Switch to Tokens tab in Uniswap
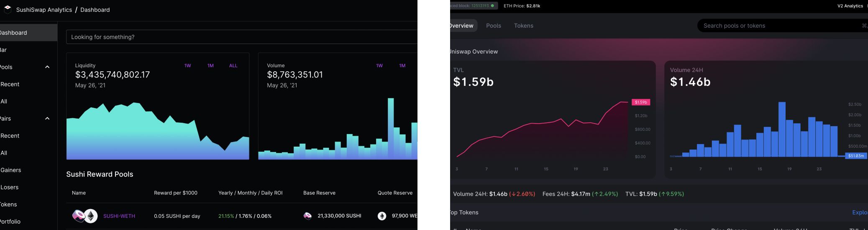The height and width of the screenshot is (230, 868). click(524, 26)
